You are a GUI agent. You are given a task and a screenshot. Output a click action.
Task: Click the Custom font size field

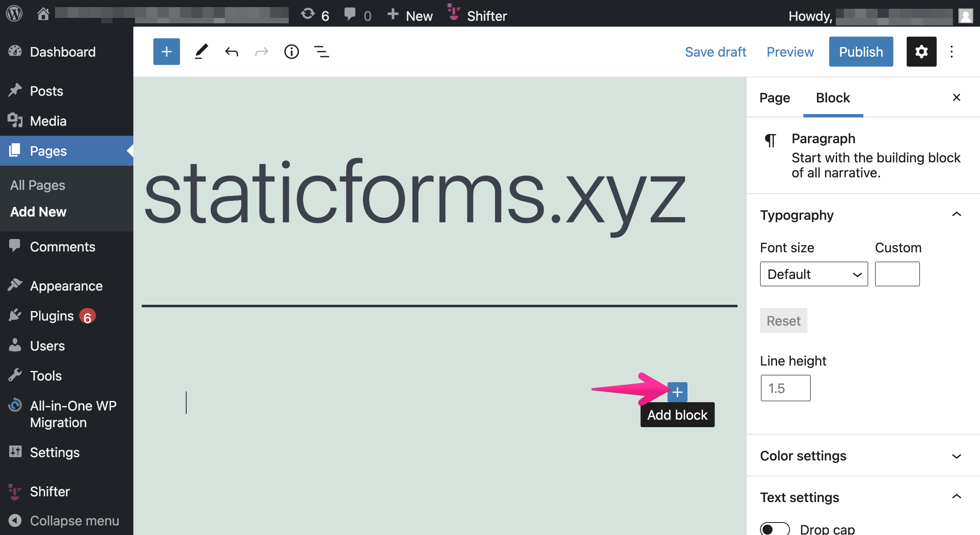897,274
